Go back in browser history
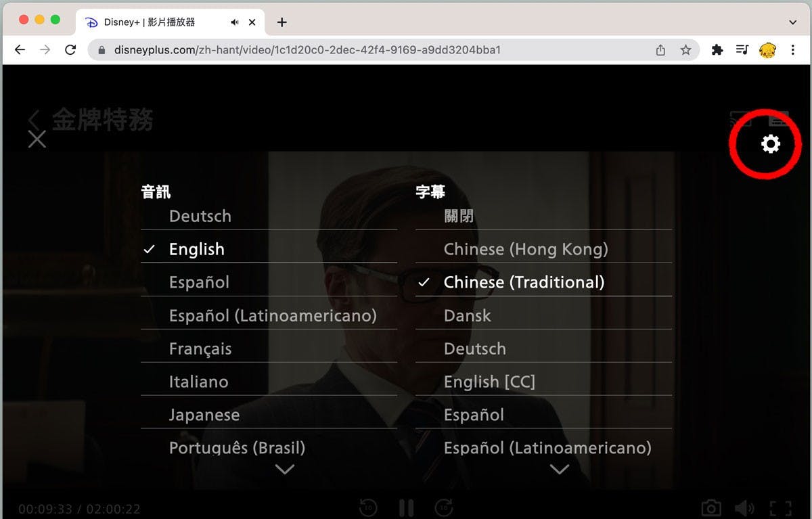The height and width of the screenshot is (519, 812). coord(20,50)
